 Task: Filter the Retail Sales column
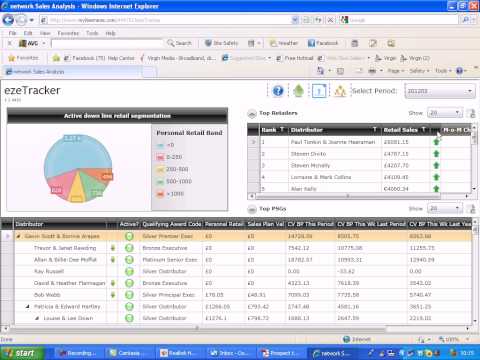(x=424, y=129)
